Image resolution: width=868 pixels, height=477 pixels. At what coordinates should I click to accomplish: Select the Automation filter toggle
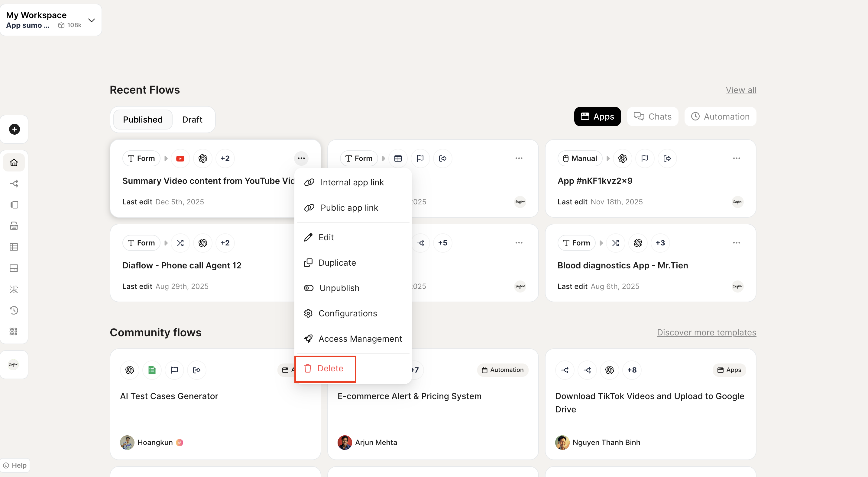click(720, 117)
